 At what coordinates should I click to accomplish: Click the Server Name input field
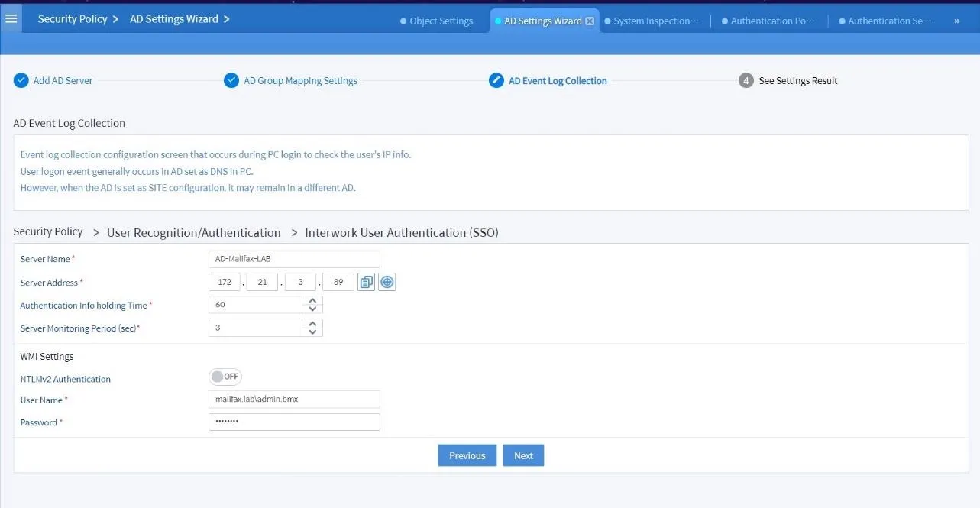coord(294,258)
